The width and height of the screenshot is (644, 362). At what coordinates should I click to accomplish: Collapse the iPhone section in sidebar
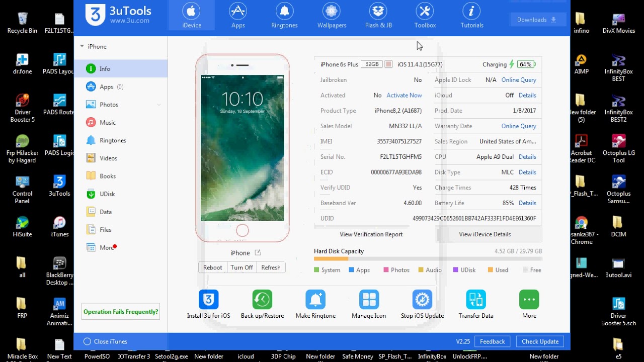[82, 46]
